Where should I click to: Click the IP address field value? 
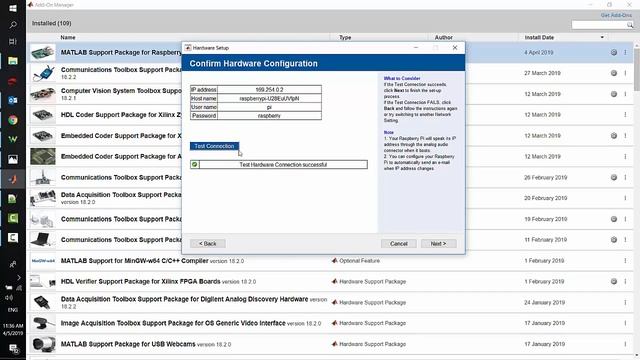(x=269, y=89)
